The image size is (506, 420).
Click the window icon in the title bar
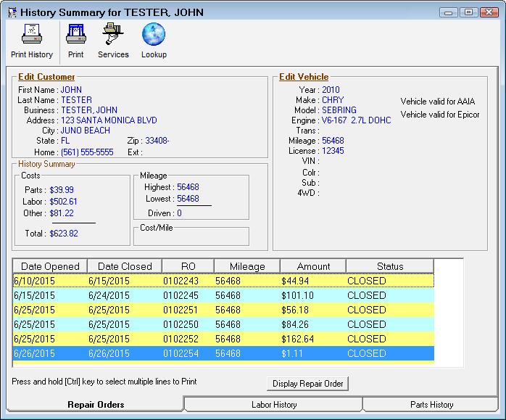11,12
